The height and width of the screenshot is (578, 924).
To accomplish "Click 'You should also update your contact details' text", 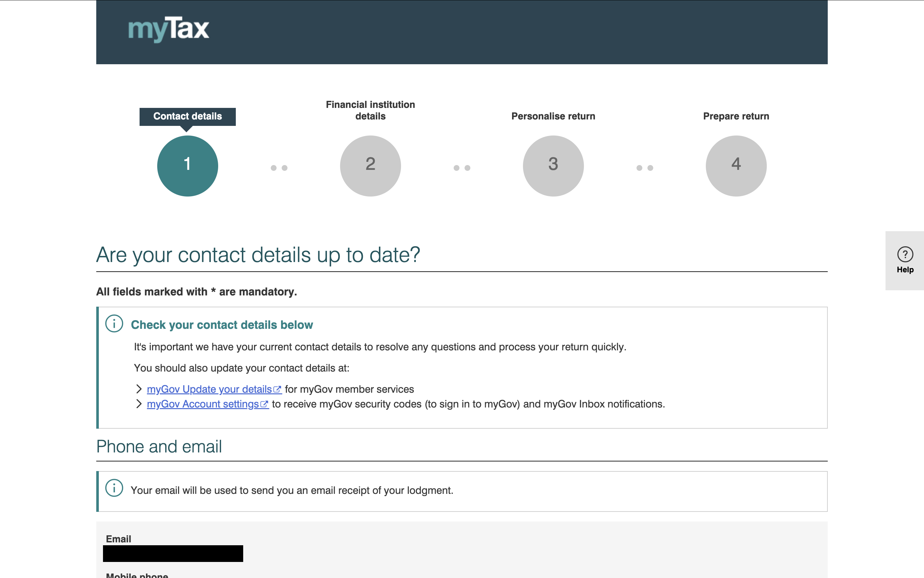I will pos(242,368).
